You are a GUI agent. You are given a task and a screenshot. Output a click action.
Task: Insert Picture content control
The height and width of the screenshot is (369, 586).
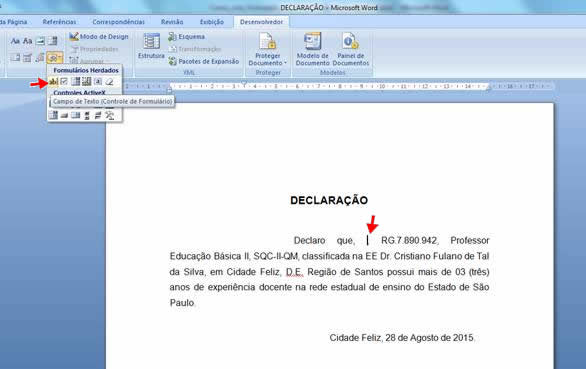click(x=40, y=41)
